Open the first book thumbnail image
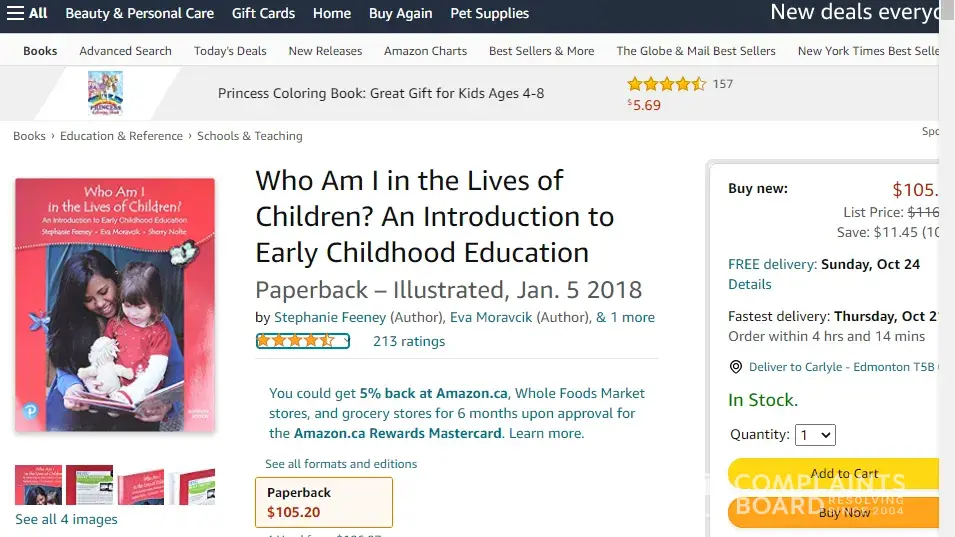 [x=38, y=485]
